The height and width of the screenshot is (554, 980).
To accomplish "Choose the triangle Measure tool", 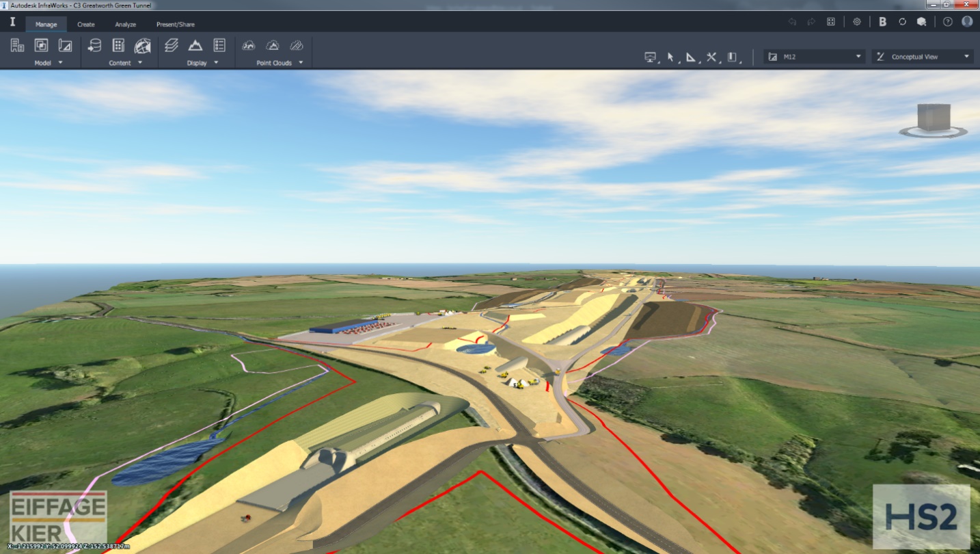I will pos(692,57).
